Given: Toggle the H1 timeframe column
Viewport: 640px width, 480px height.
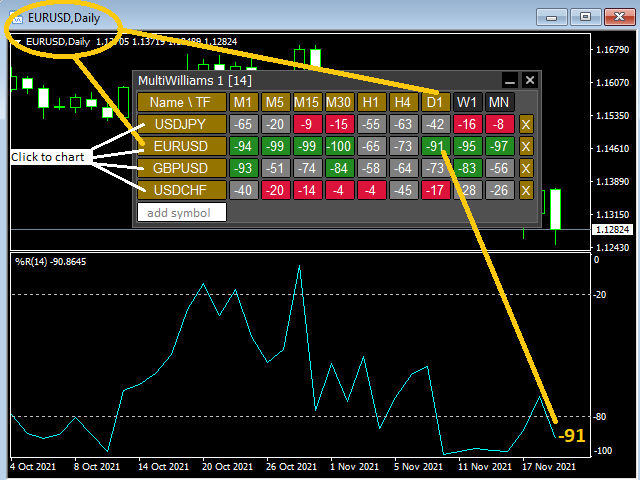Looking at the screenshot, I should point(371,102).
